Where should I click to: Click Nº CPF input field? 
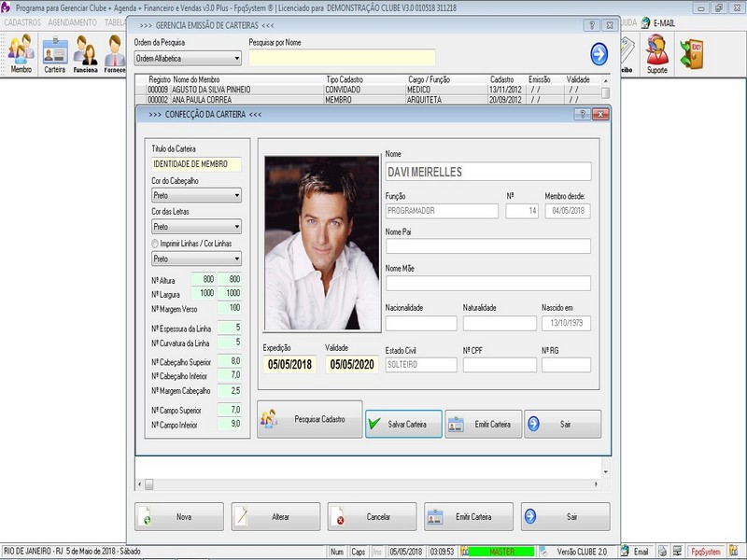point(500,365)
